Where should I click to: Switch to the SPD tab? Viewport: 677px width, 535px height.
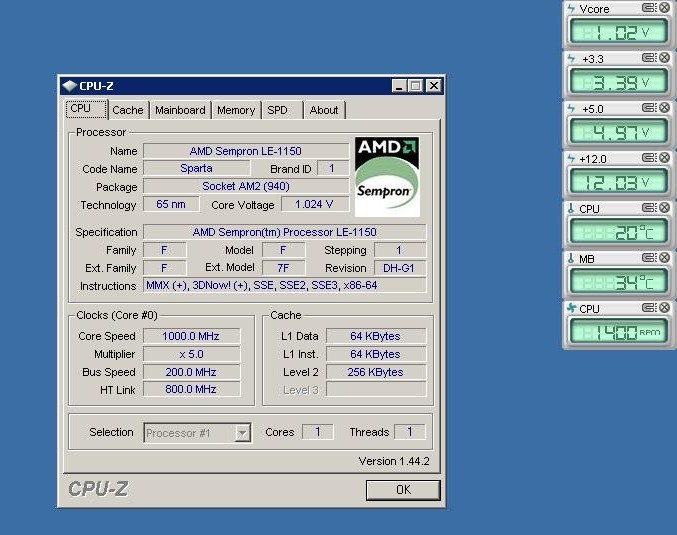tap(282, 111)
